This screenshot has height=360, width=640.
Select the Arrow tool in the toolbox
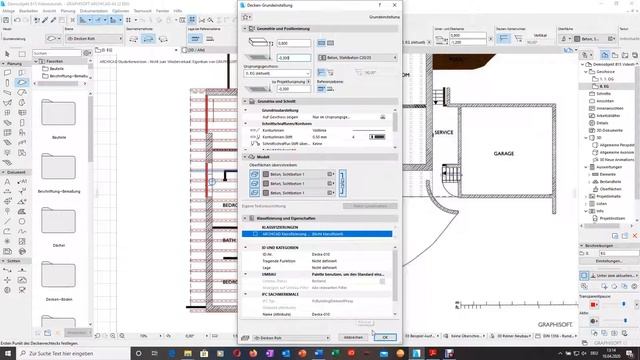(7, 54)
